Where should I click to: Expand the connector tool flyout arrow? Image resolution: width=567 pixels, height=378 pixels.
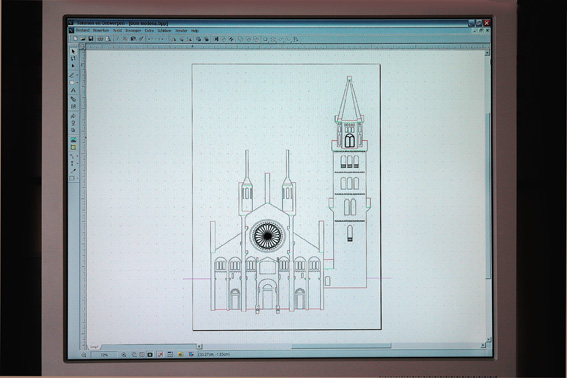77,157
